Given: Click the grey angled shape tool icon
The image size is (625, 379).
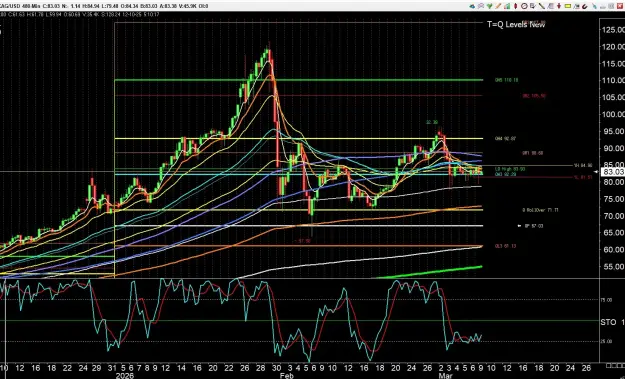Looking at the screenshot, I should coord(550,6).
